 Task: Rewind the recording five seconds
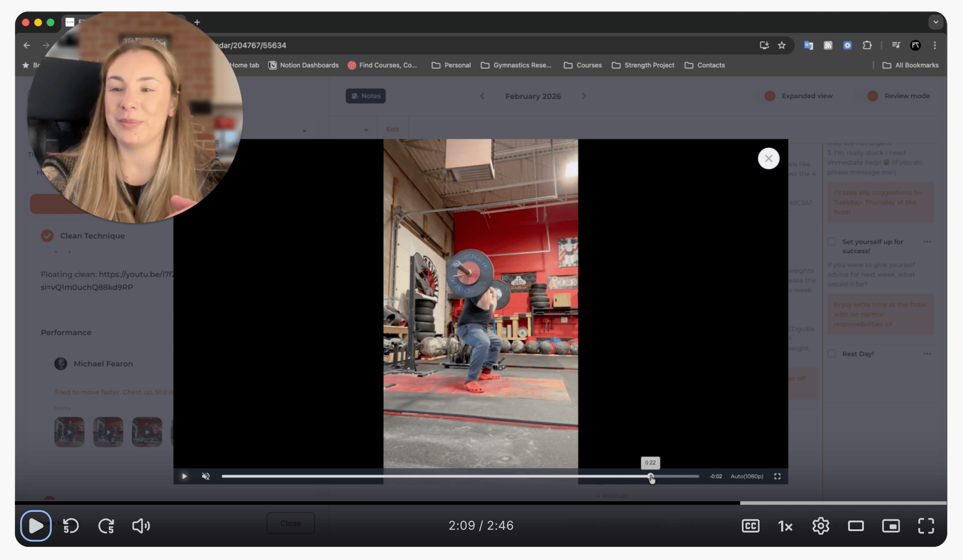(71, 526)
